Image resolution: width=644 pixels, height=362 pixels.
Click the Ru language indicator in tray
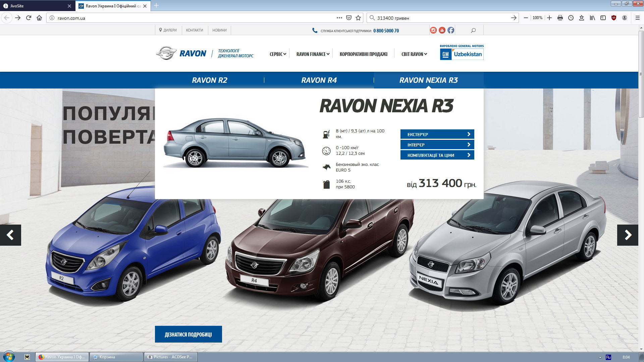tap(608, 357)
